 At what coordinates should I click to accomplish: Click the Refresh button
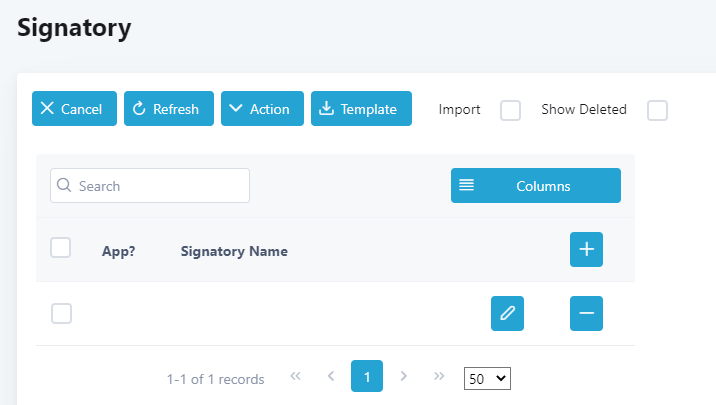[169, 109]
